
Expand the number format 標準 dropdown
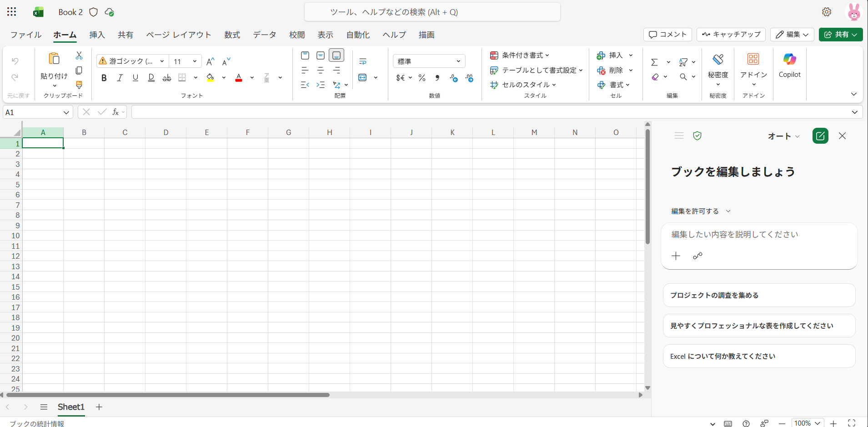(458, 61)
